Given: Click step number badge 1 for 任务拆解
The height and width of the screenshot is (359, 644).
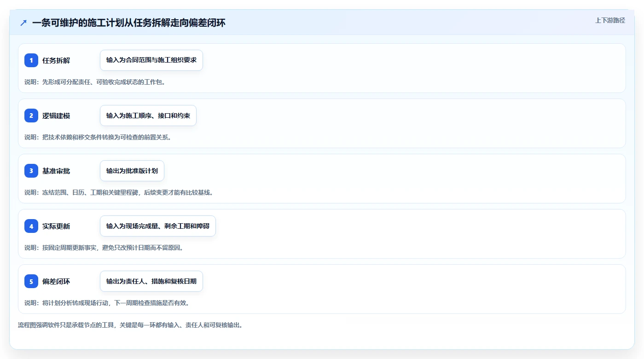Looking at the screenshot, I should [x=31, y=60].
